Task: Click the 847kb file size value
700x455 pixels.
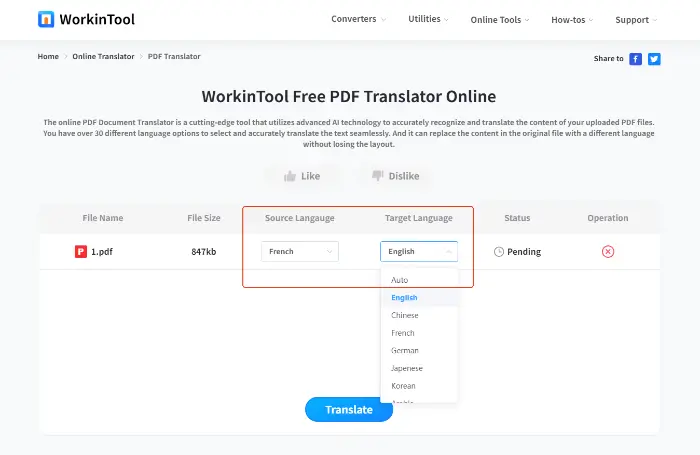Action: (x=204, y=252)
